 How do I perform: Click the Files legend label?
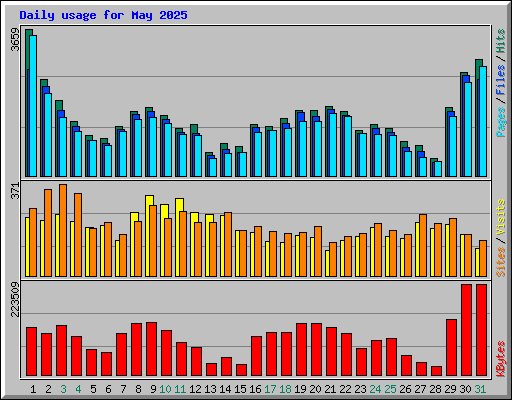point(501,79)
